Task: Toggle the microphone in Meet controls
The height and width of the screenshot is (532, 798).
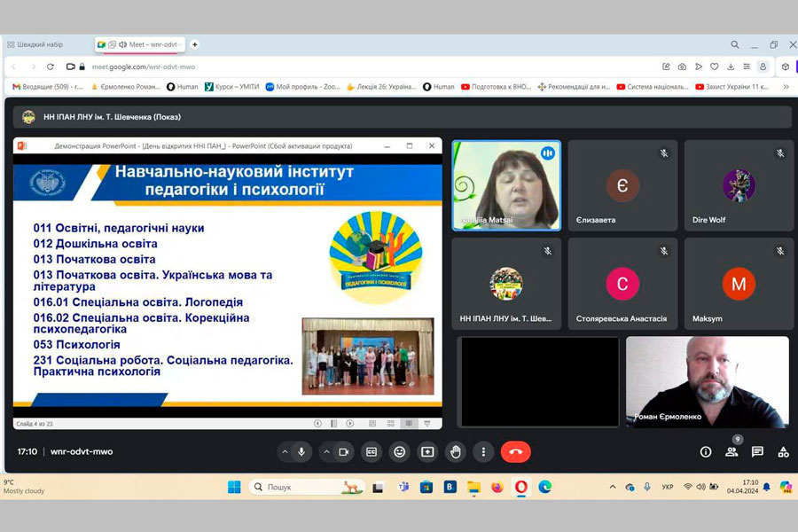Action: coord(301,451)
